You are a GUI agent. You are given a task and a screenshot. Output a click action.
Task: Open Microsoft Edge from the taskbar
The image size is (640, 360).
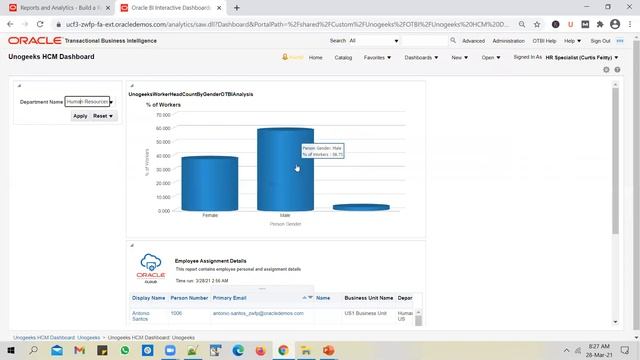pos(238,350)
